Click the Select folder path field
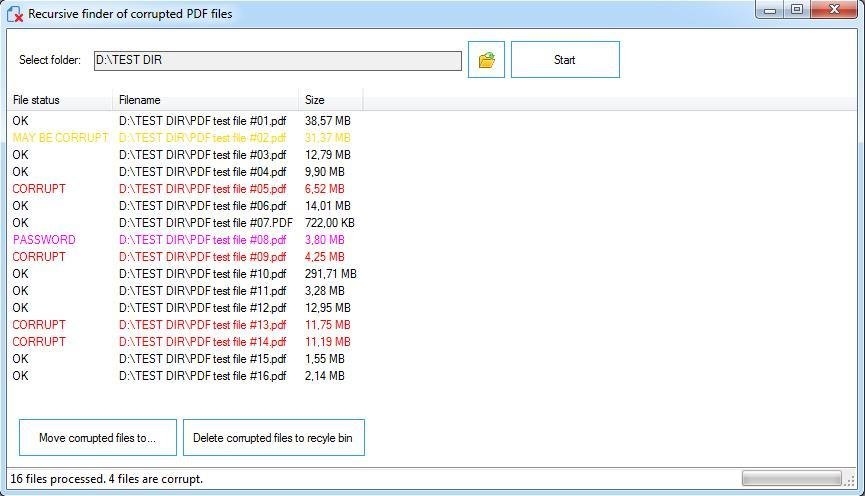 coord(277,60)
